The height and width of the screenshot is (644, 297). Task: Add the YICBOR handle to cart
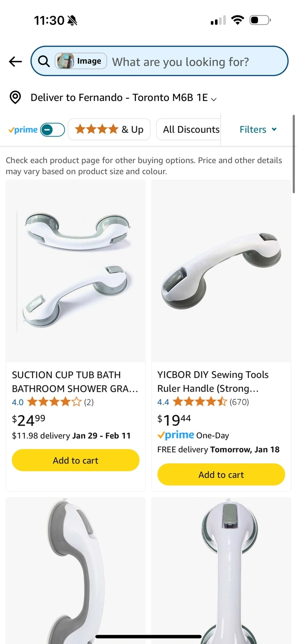pos(221,475)
